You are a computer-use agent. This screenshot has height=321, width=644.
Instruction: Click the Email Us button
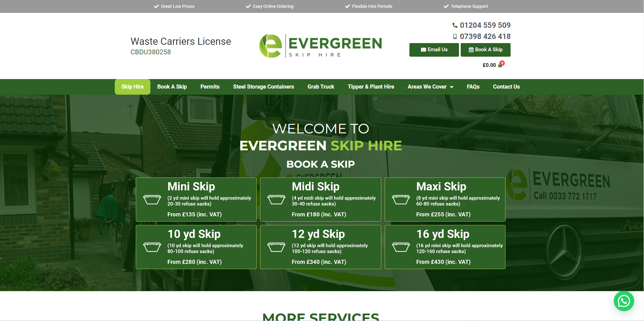(434, 50)
